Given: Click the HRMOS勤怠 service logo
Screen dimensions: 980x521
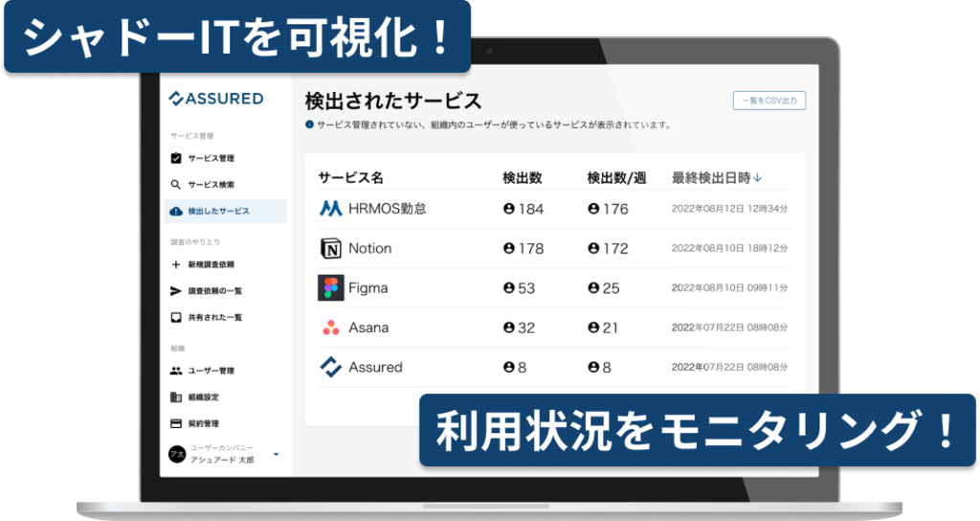Looking at the screenshot, I should tap(330, 208).
